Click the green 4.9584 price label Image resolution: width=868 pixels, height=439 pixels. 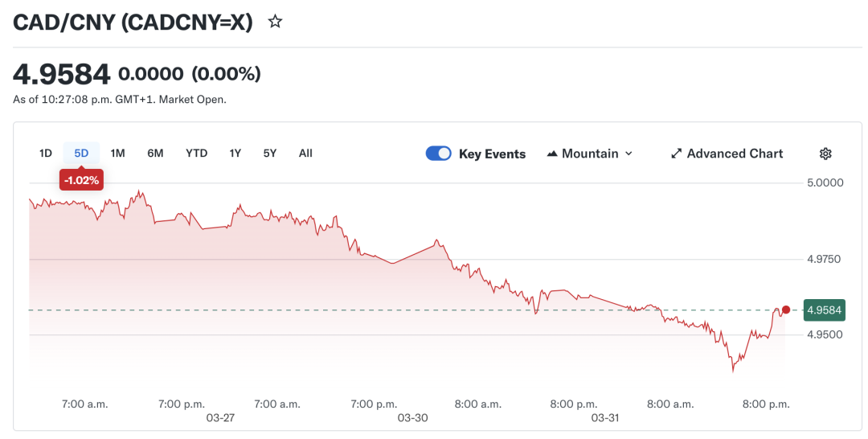824,310
